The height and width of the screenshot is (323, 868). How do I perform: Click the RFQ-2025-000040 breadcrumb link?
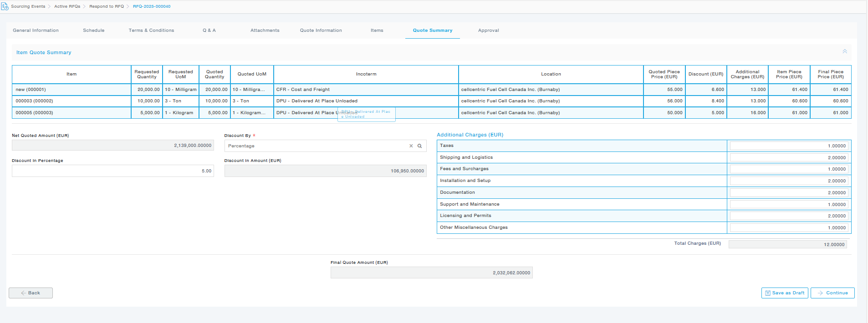(152, 7)
